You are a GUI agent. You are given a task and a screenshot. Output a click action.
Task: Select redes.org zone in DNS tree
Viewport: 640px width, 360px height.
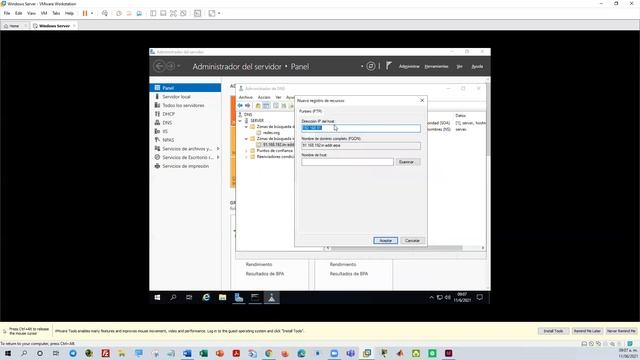point(271,133)
